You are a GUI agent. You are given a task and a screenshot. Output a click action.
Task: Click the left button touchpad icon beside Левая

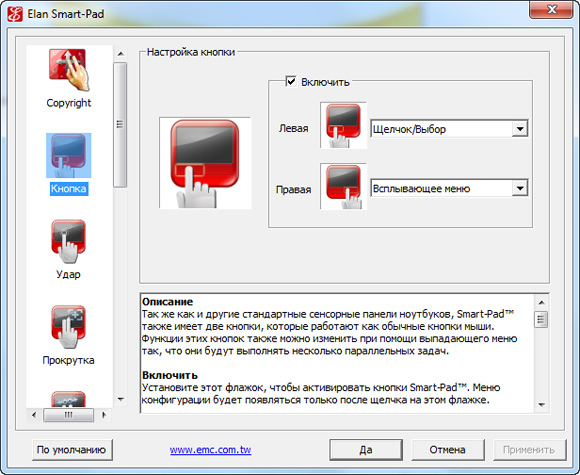[x=343, y=125]
